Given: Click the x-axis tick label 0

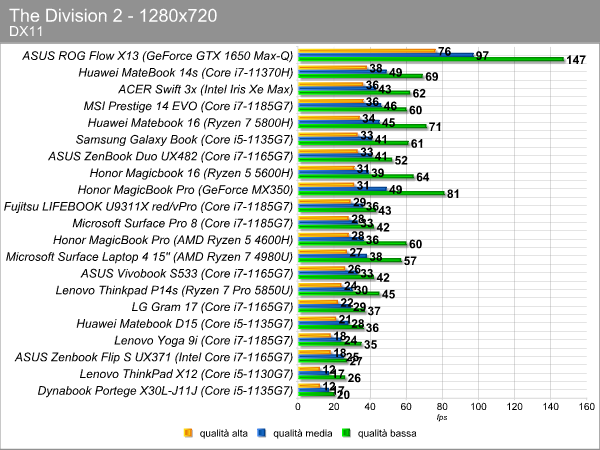Looking at the screenshot, I should [298, 407].
